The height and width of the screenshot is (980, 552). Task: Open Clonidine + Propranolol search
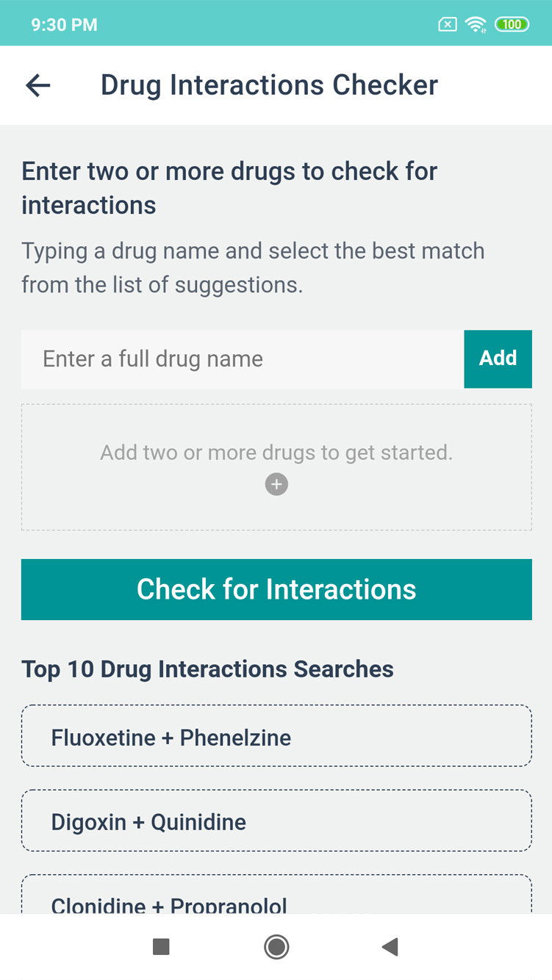pos(276,900)
